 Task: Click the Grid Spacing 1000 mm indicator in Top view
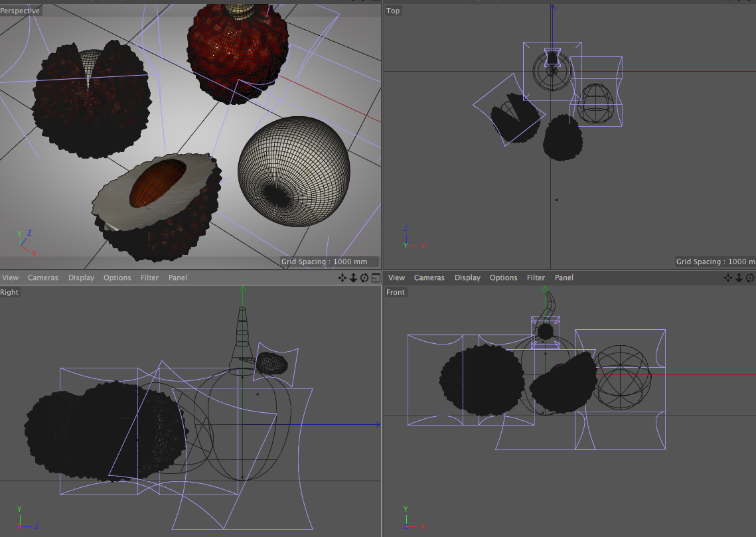[716, 262]
